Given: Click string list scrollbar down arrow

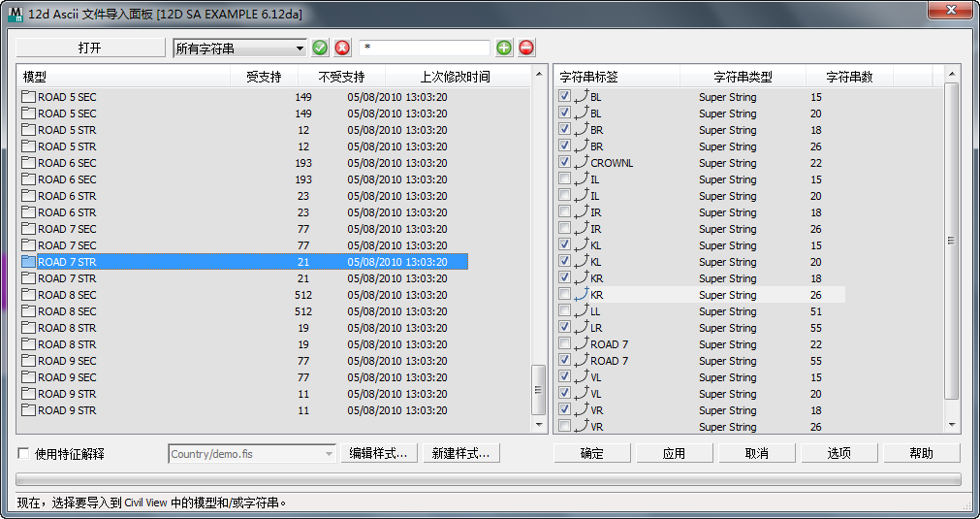Looking at the screenshot, I should 951,425.
